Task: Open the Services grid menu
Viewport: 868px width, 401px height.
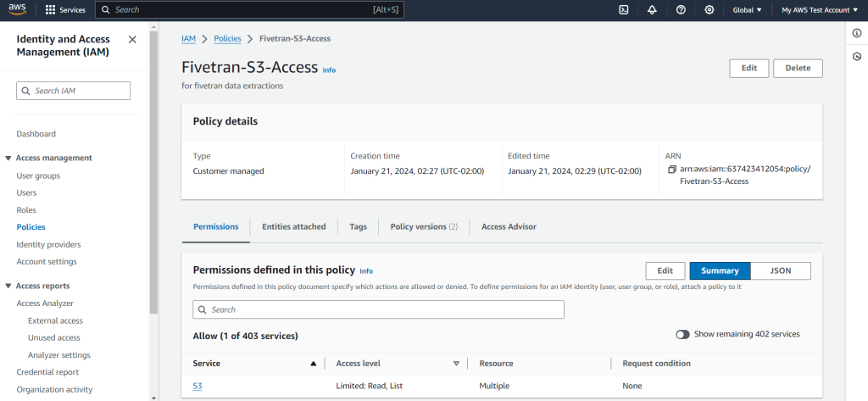Action: click(65, 10)
